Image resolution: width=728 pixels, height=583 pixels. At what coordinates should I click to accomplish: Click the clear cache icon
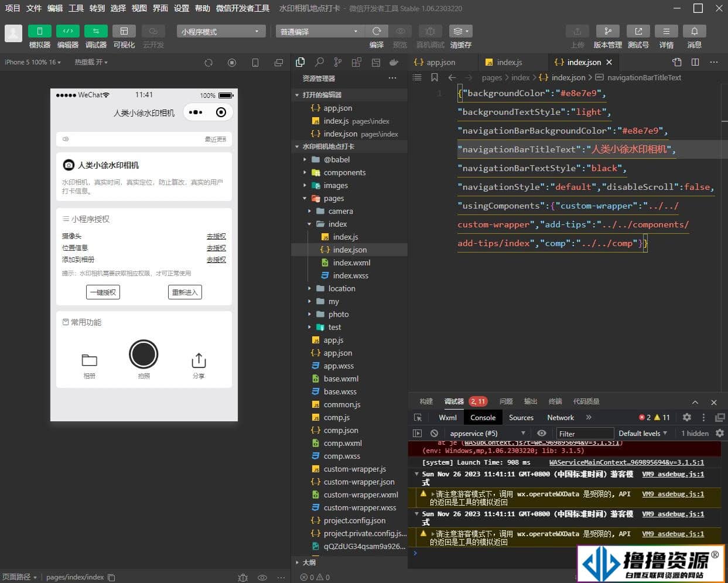coord(461,31)
